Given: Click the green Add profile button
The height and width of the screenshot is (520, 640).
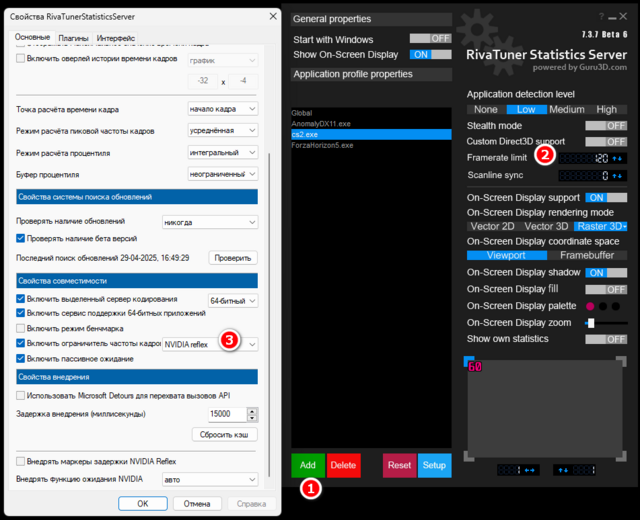Looking at the screenshot, I should 308,465.
